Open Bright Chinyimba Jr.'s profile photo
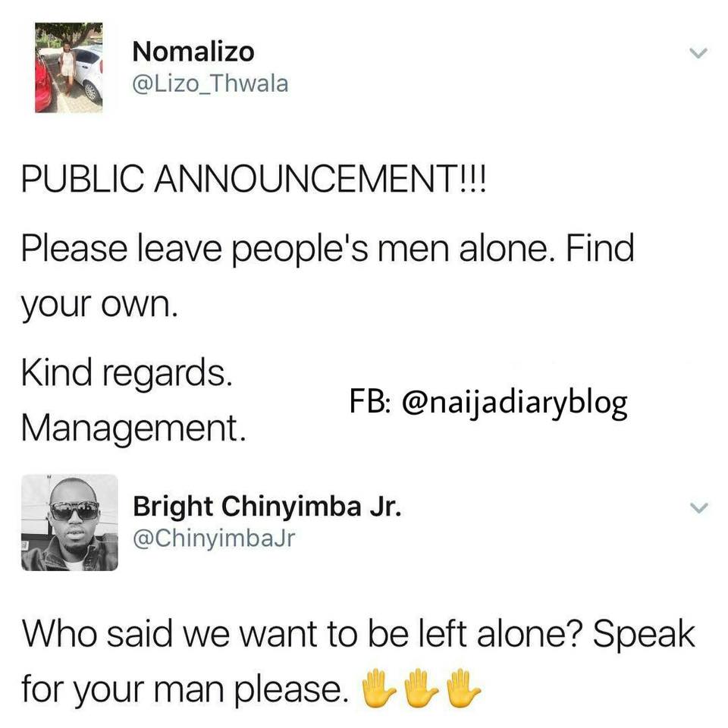 click(70, 522)
